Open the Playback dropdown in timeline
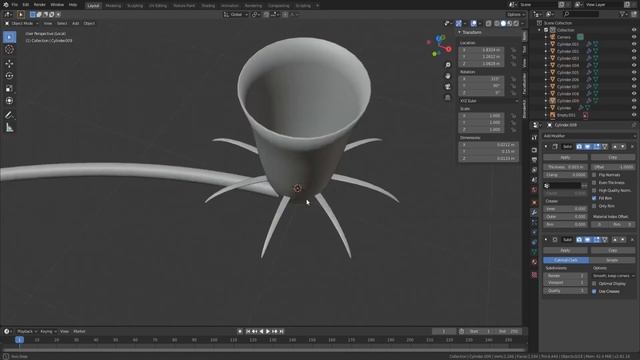This screenshot has height=360, width=640. click(x=27, y=331)
